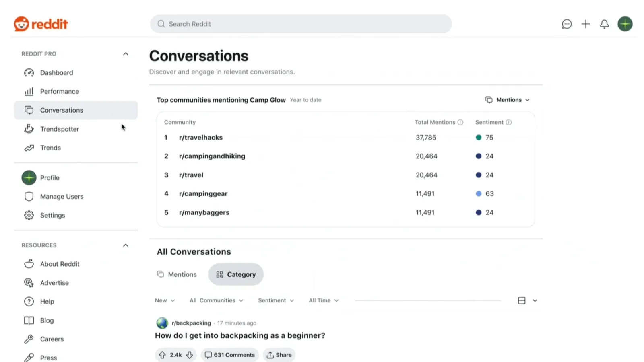This screenshot has width=644, height=362.
Task: Open Advertise in Resources
Action: [x=76, y=283]
